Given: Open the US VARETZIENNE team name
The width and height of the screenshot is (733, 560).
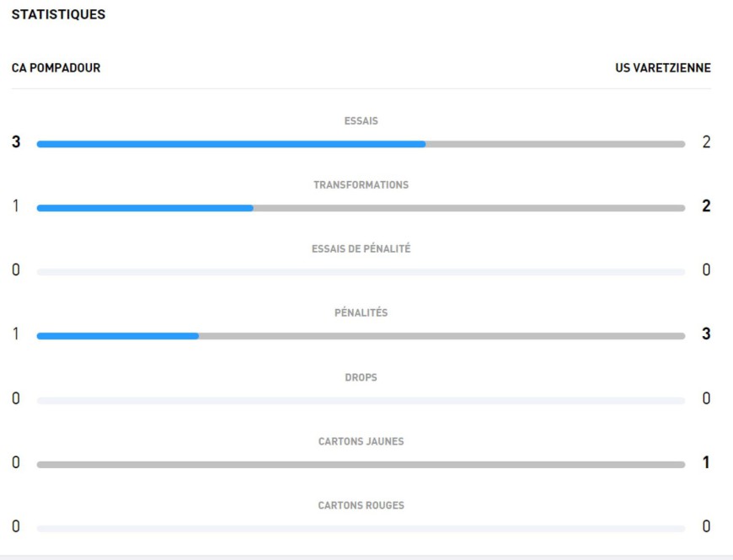Looking at the screenshot, I should coord(663,68).
